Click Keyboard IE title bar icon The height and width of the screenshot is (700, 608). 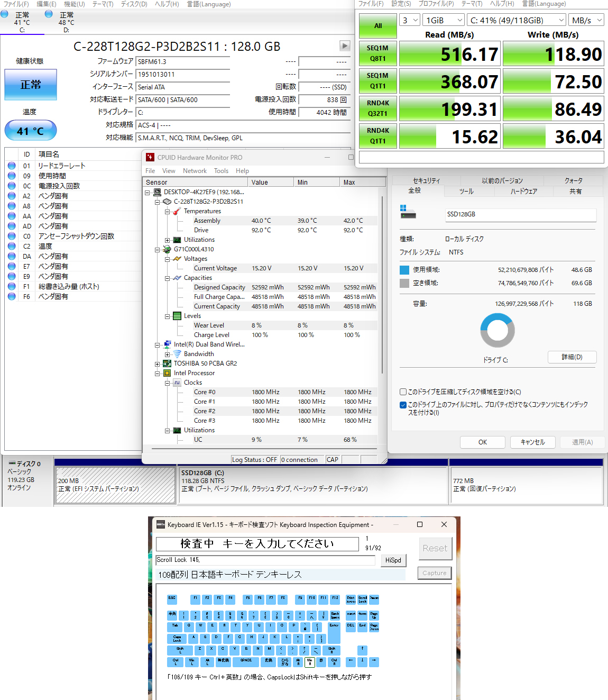point(161,524)
